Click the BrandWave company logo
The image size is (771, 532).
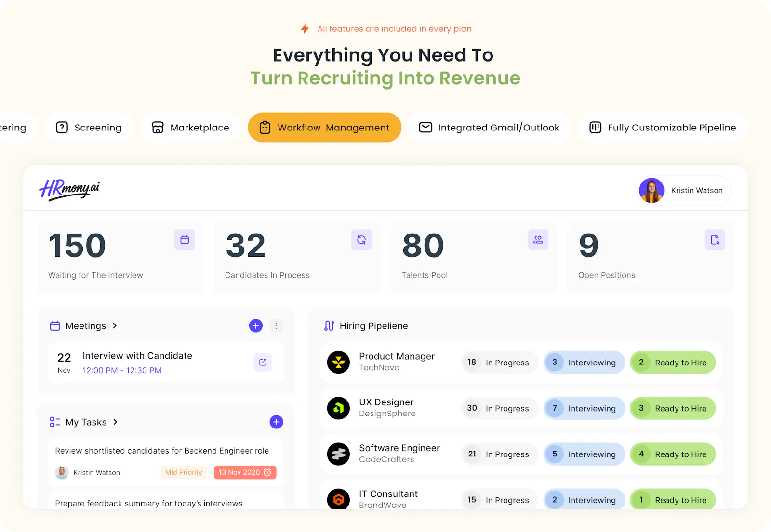[338, 499]
